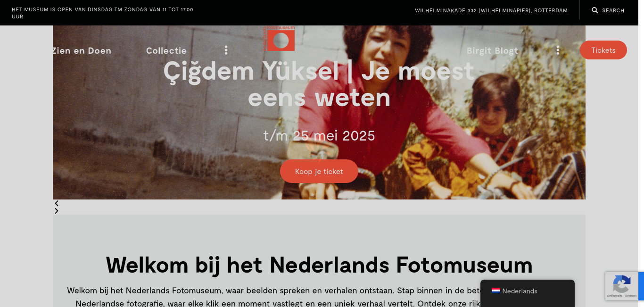Click the Dutch flag icon
Viewport: 644px width, 307px height.
(x=496, y=290)
